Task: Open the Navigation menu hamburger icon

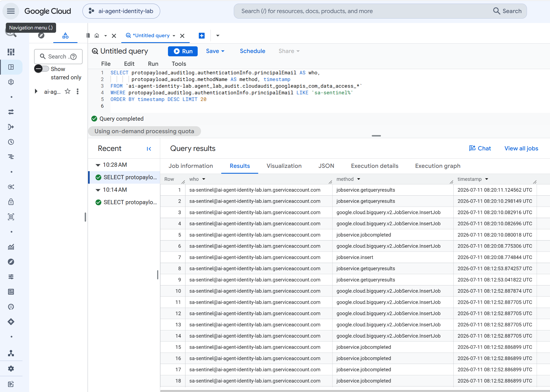Action: (x=11, y=11)
